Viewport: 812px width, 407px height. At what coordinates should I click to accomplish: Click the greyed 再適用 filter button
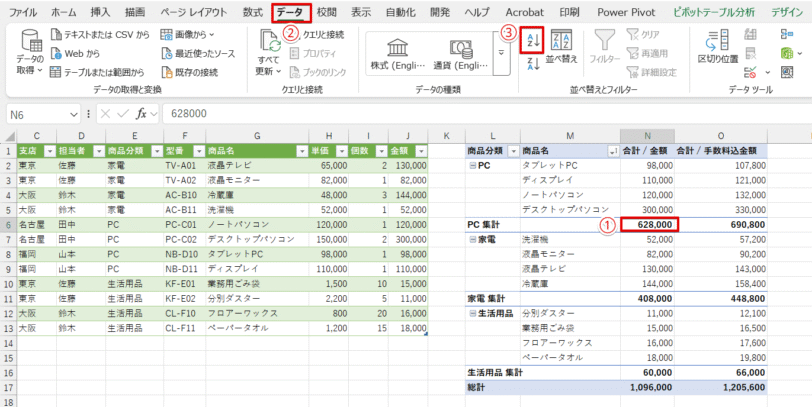coord(647,53)
